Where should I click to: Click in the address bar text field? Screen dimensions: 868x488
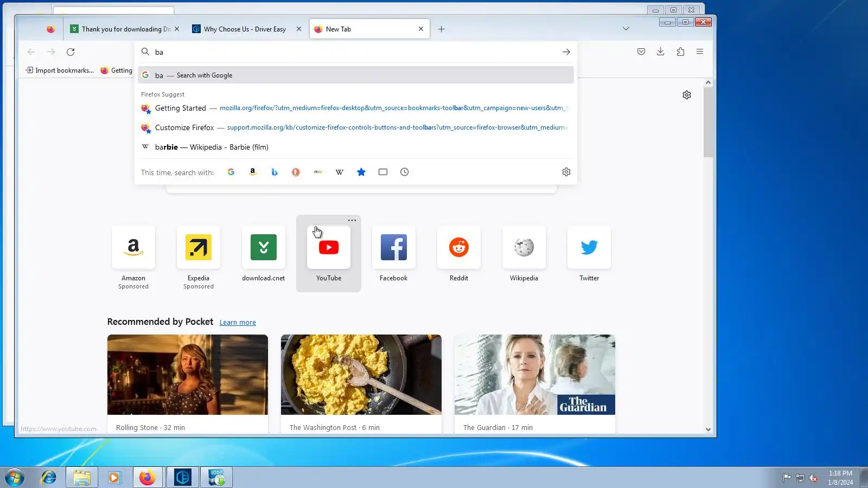point(355,52)
